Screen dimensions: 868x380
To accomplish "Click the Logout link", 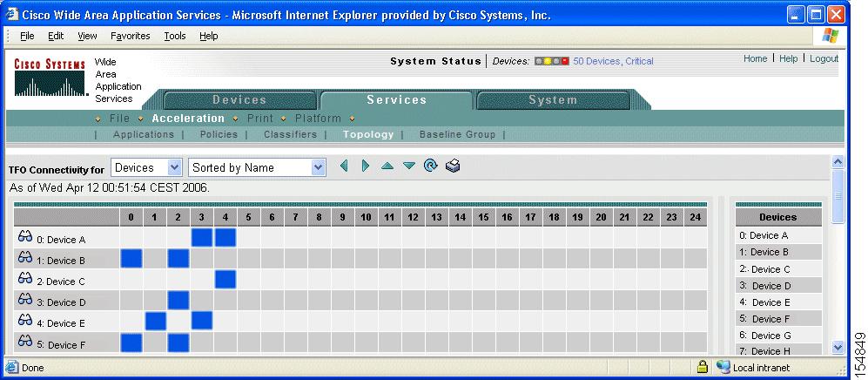I will (x=824, y=58).
